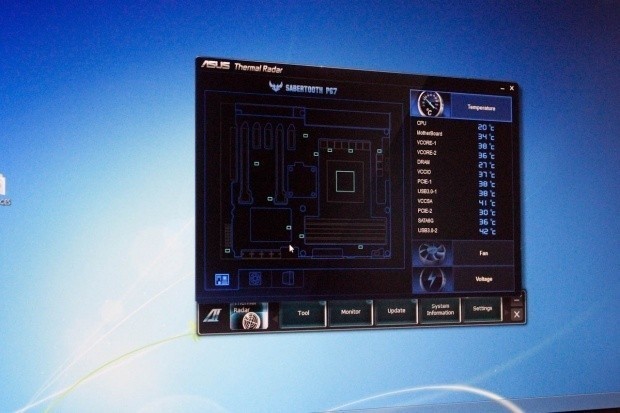
Task: Select the highlighted motherboard view icon
Action: [222, 280]
